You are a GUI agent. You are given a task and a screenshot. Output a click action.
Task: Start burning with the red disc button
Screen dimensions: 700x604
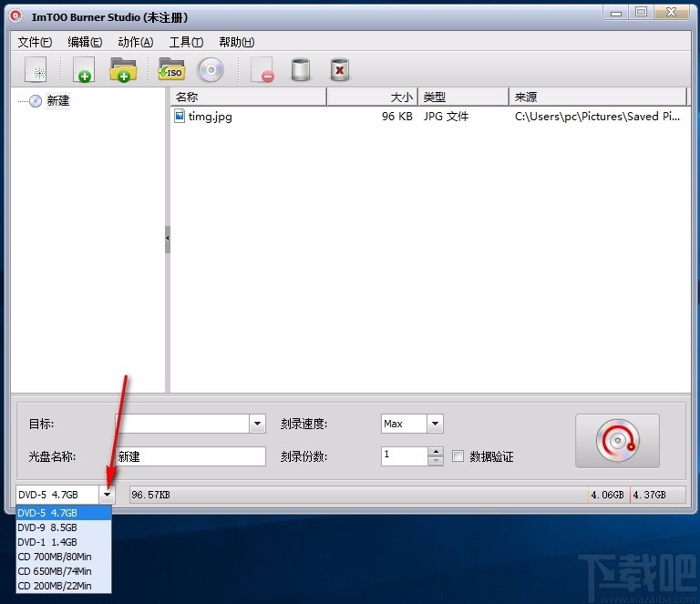coord(617,441)
